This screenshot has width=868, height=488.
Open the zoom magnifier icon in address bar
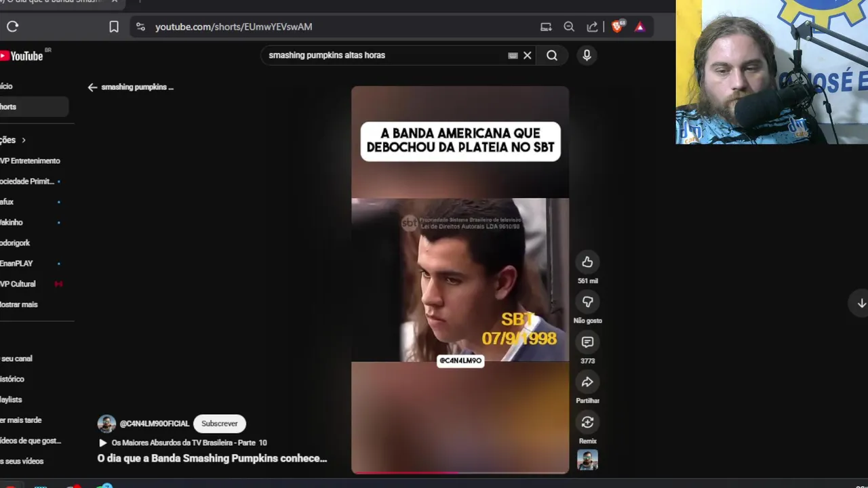569,26
